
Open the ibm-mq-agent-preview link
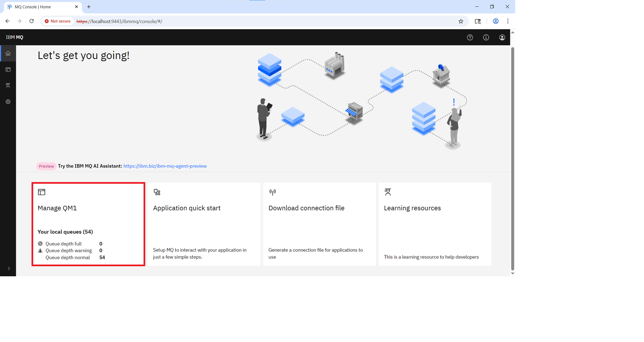pos(165,166)
